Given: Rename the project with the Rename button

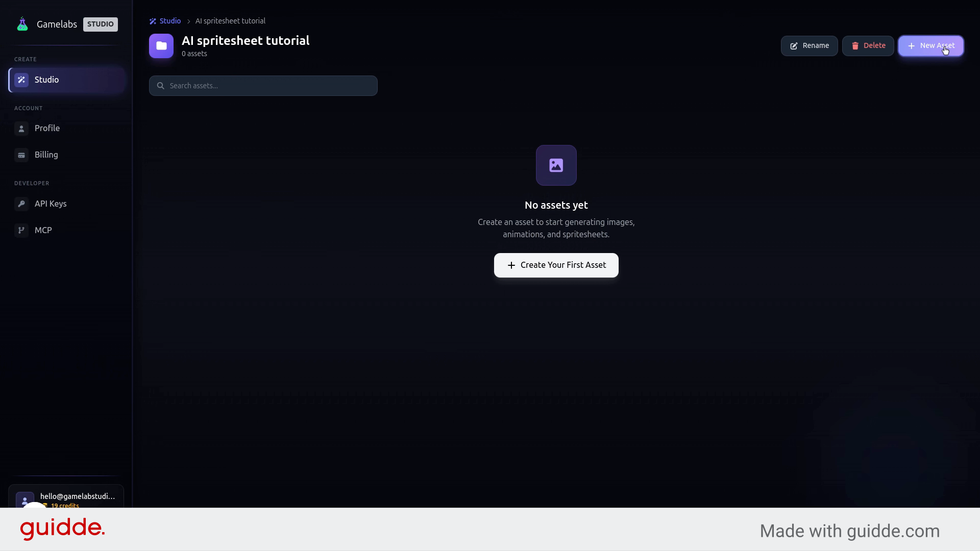Looking at the screenshot, I should click(809, 46).
